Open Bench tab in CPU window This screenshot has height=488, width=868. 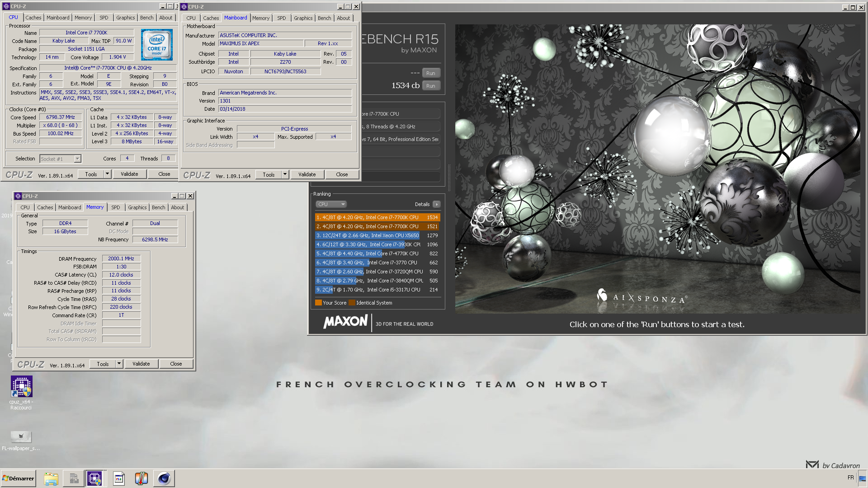pos(146,18)
